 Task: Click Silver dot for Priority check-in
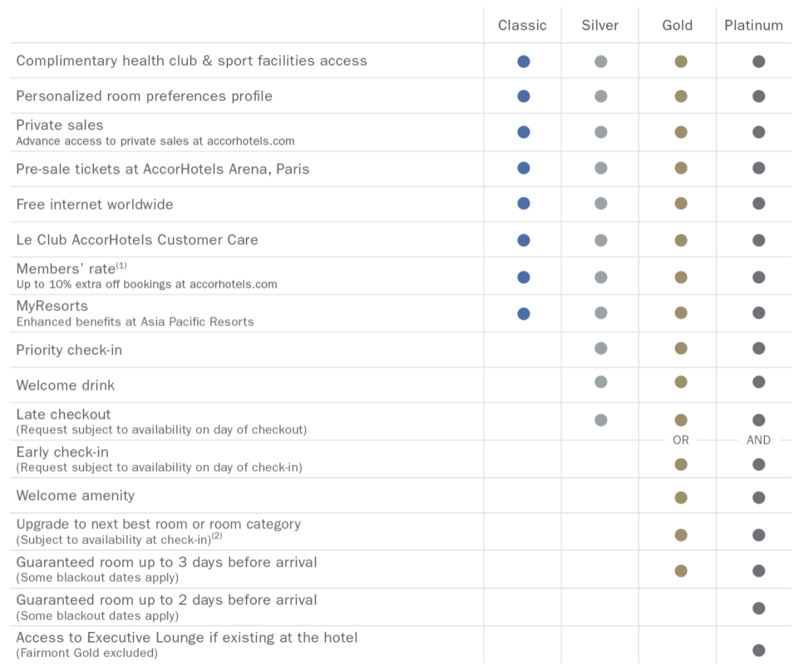click(601, 349)
